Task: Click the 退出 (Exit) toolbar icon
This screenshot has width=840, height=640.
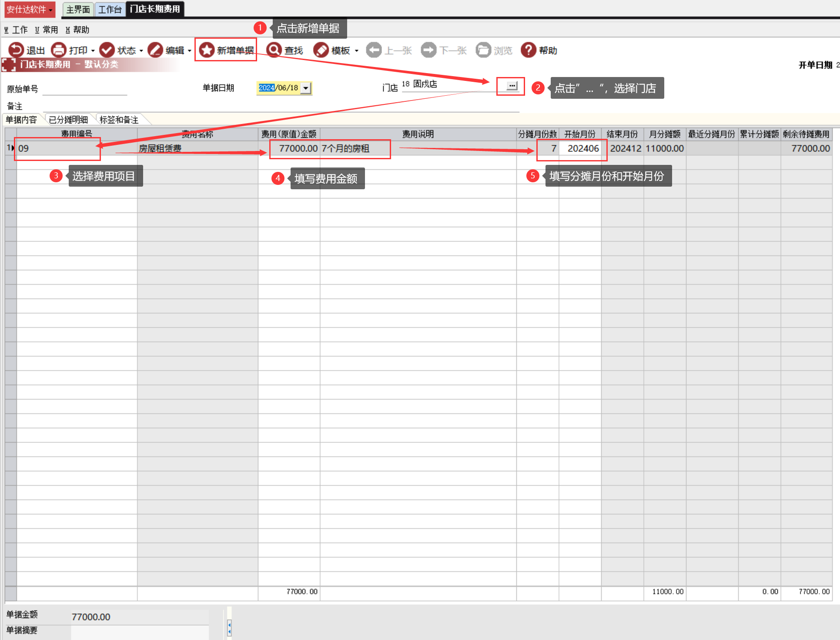Action: (x=16, y=50)
